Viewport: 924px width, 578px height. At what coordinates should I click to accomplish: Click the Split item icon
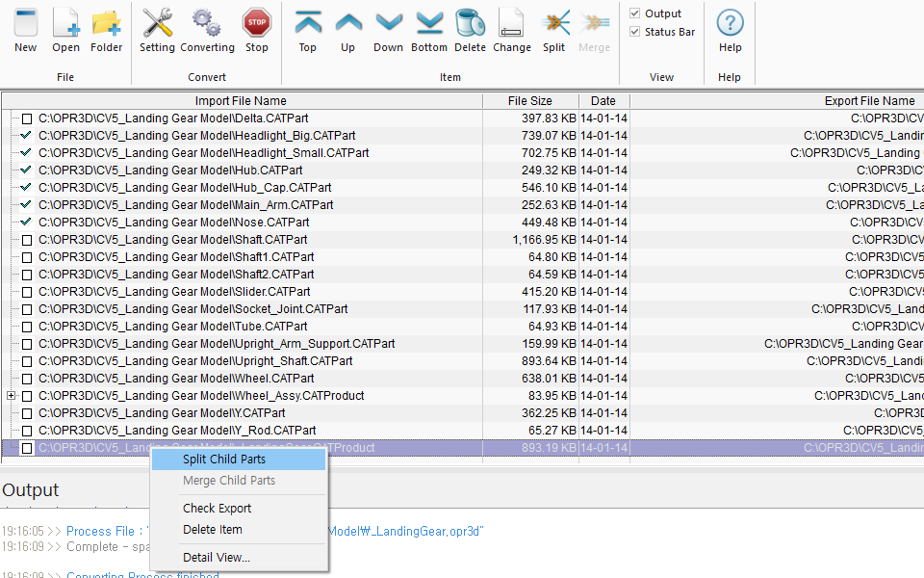[553, 23]
